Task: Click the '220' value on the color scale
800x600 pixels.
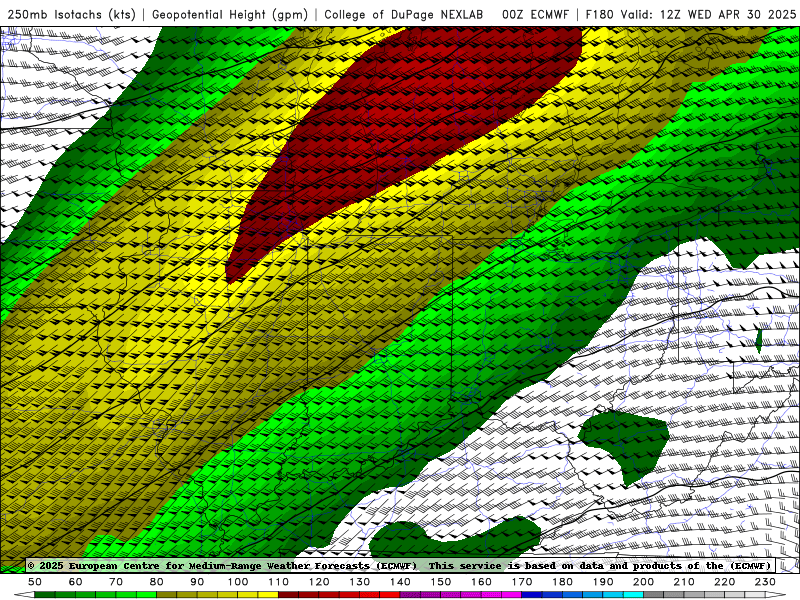Action: 724,582
